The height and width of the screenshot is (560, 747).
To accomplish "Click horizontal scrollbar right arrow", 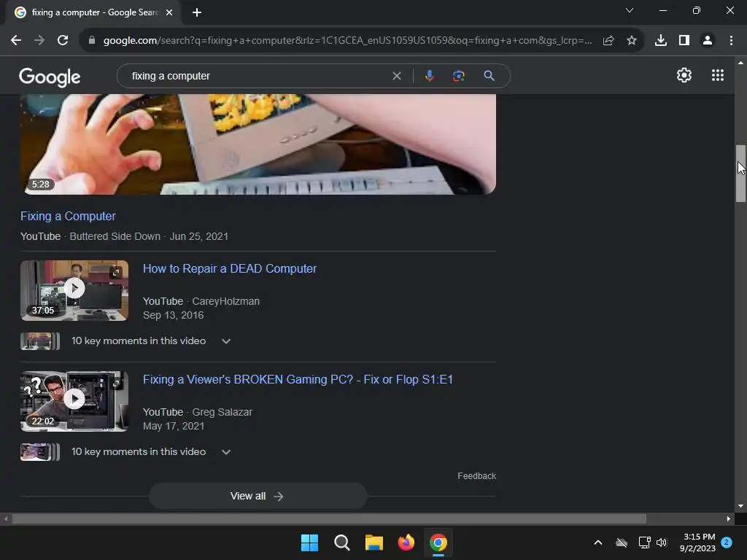I will pos(728,518).
